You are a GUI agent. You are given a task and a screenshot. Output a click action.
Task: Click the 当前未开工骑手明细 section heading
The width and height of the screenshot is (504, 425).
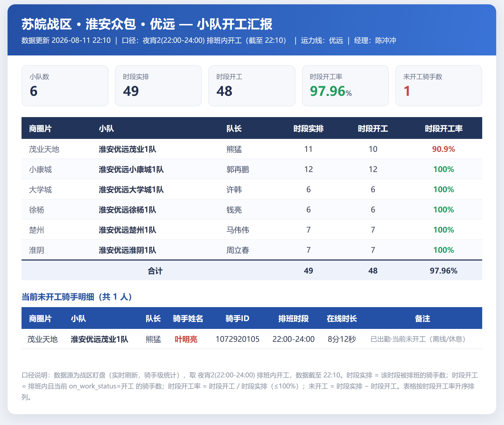(76, 297)
